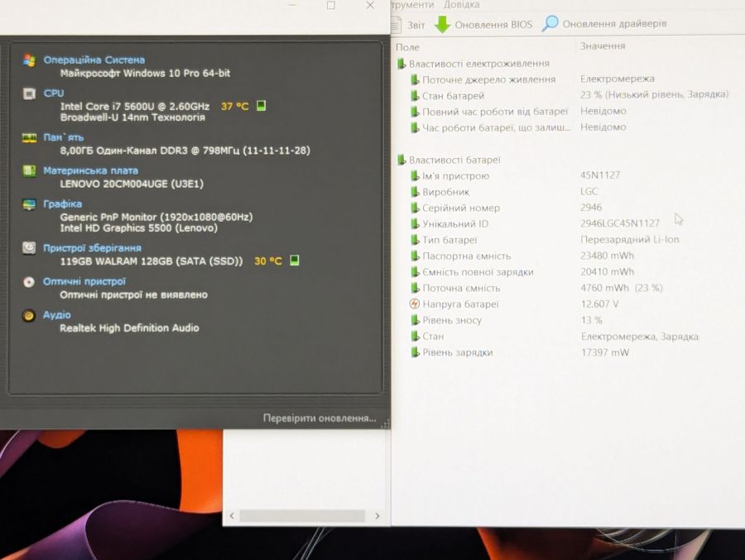The image size is (745, 560).
Task: Open the Пам'ять section link
Action: [64, 137]
